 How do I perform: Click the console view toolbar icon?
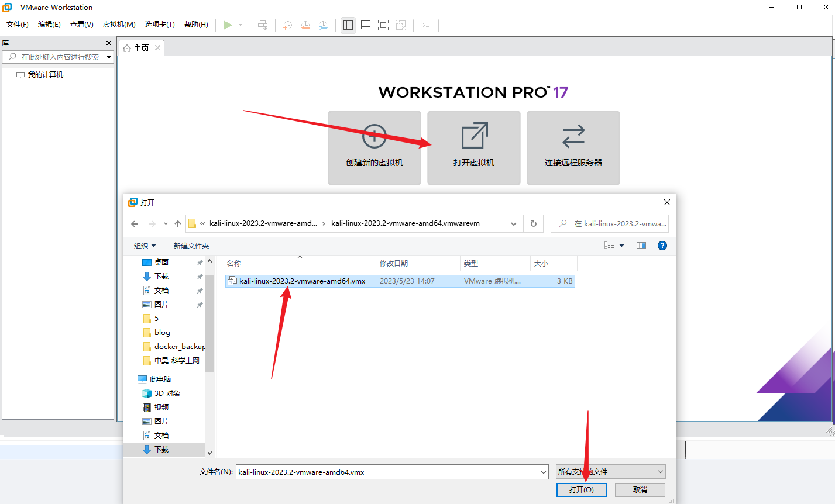(426, 25)
